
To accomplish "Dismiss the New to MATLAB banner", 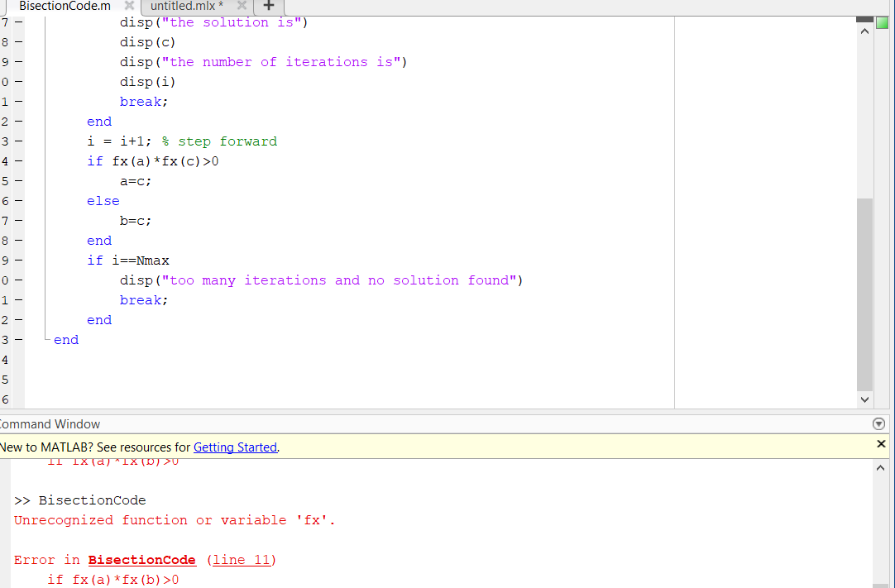I will [x=879, y=443].
